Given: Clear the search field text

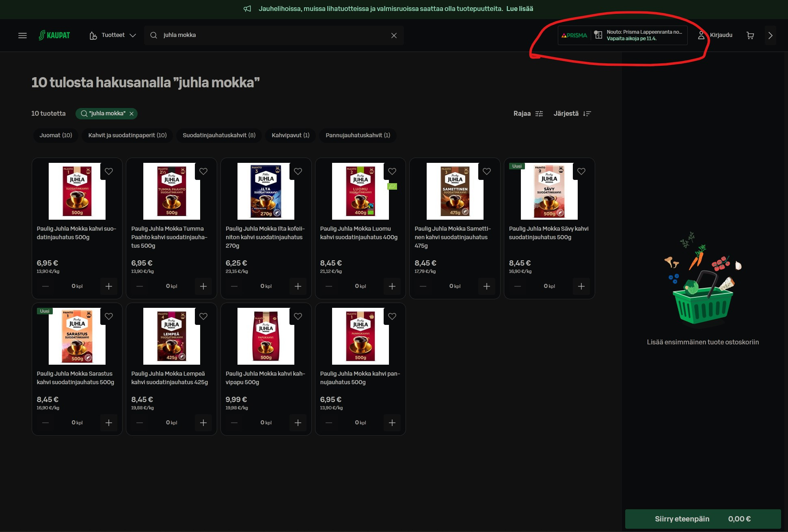Looking at the screenshot, I should pyautogui.click(x=394, y=35).
